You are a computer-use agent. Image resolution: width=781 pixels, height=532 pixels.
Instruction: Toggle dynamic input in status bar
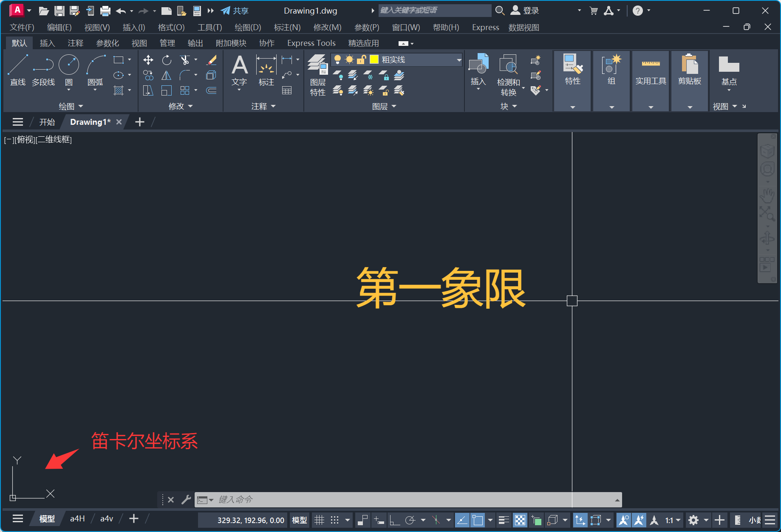tap(378, 520)
